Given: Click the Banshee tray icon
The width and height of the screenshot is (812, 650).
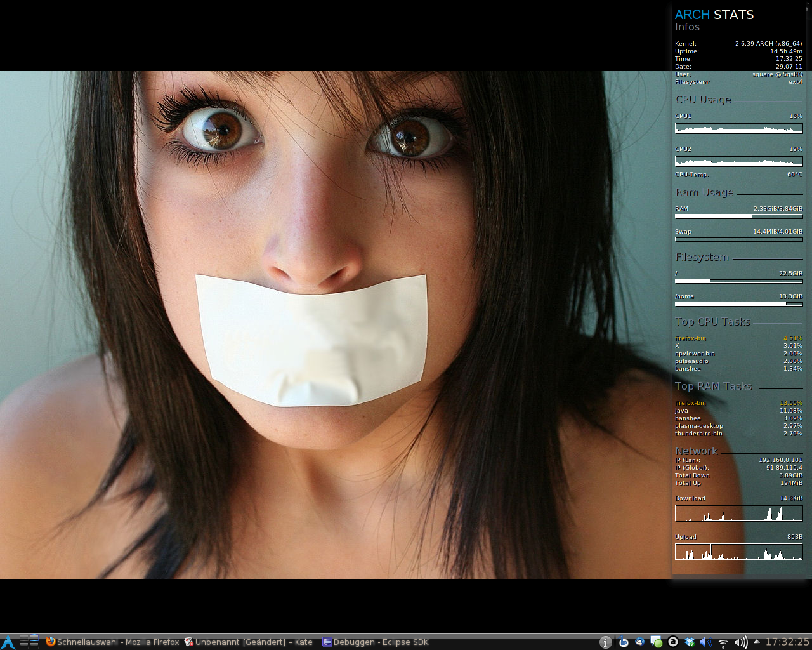Looking at the screenshot, I should tap(624, 642).
